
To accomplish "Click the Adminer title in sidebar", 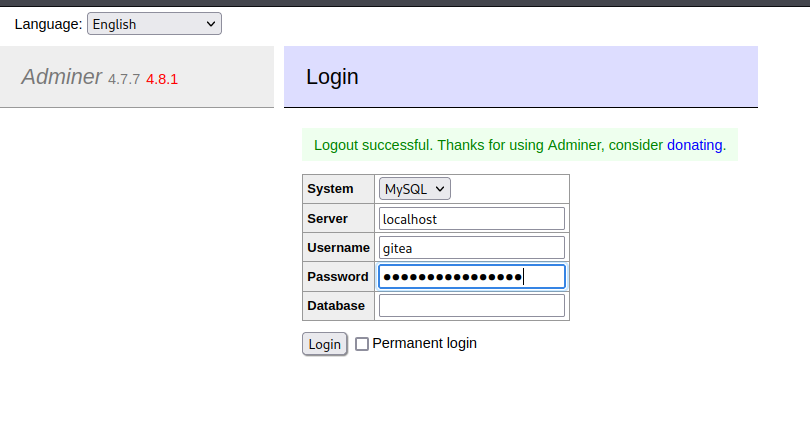I will (62, 77).
